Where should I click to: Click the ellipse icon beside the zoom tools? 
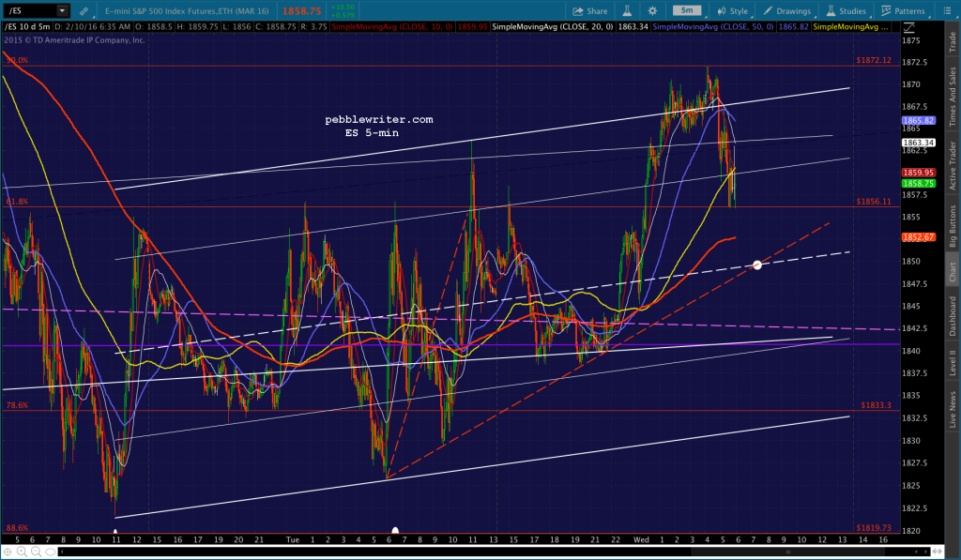tap(51, 552)
